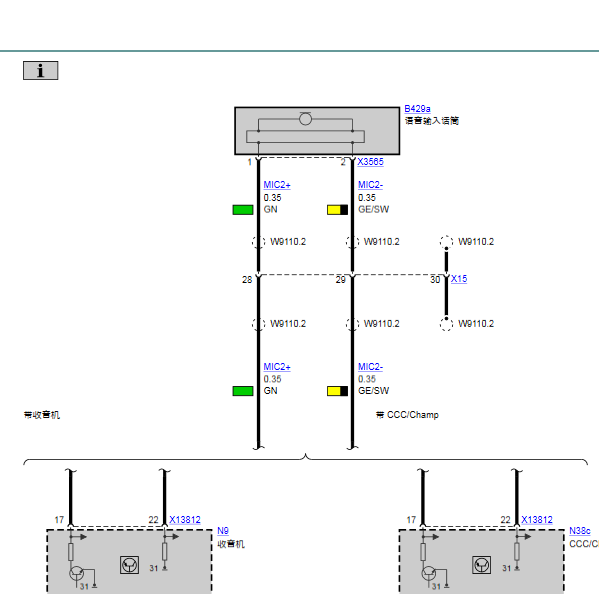Click the '带收音机' label
This screenshot has height=594, width=599.
tap(42, 415)
